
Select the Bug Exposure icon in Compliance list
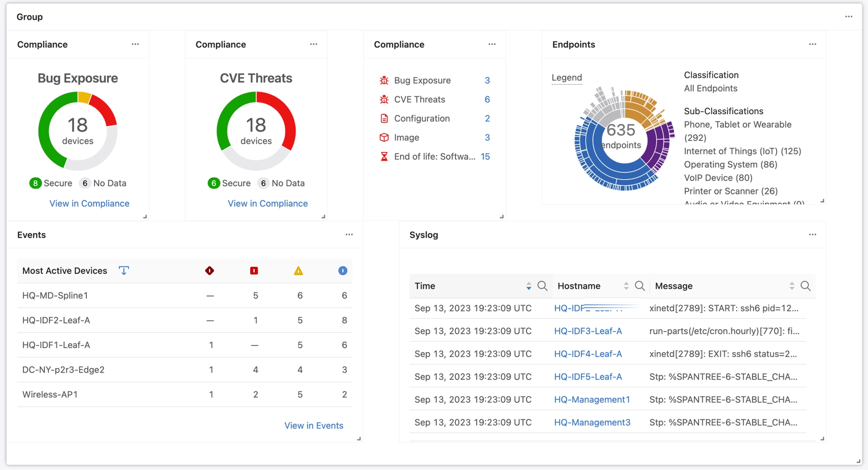pos(383,80)
